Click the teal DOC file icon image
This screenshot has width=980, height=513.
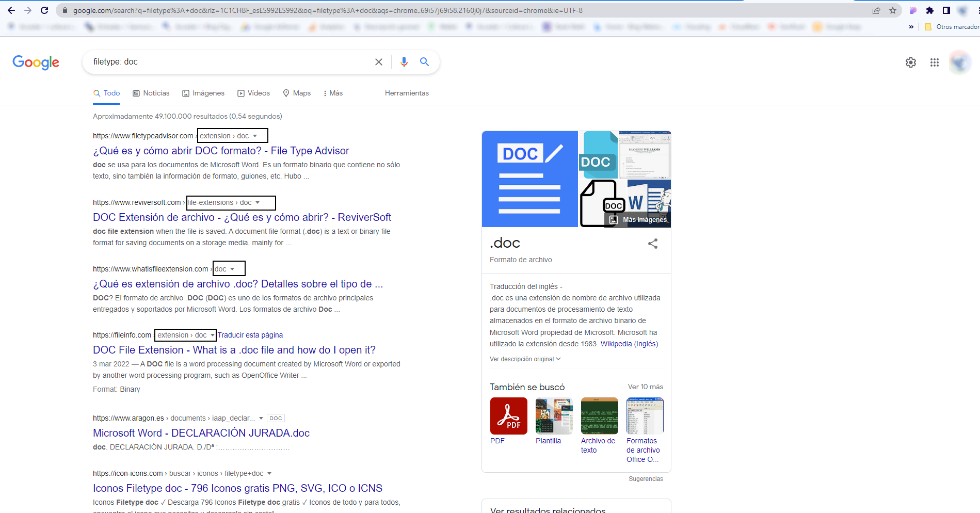coord(598,155)
